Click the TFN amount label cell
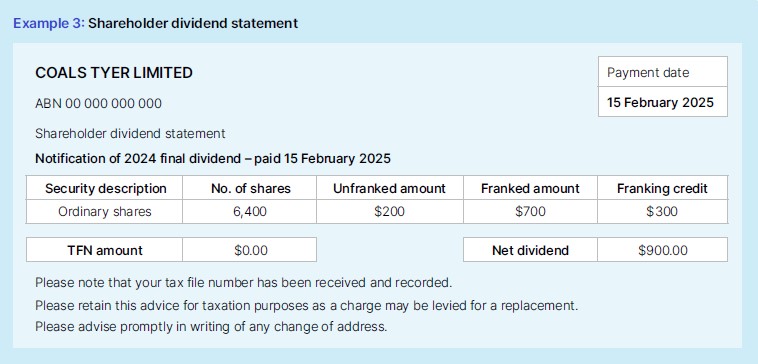The image size is (758, 364). click(x=104, y=250)
